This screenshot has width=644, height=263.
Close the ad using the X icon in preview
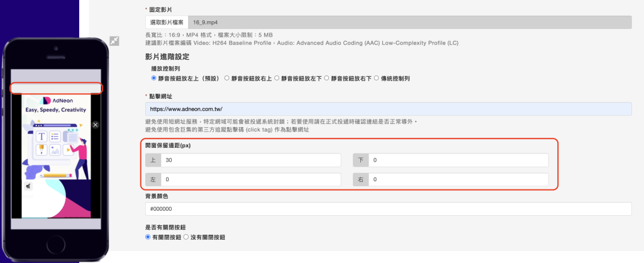pyautogui.click(x=96, y=125)
